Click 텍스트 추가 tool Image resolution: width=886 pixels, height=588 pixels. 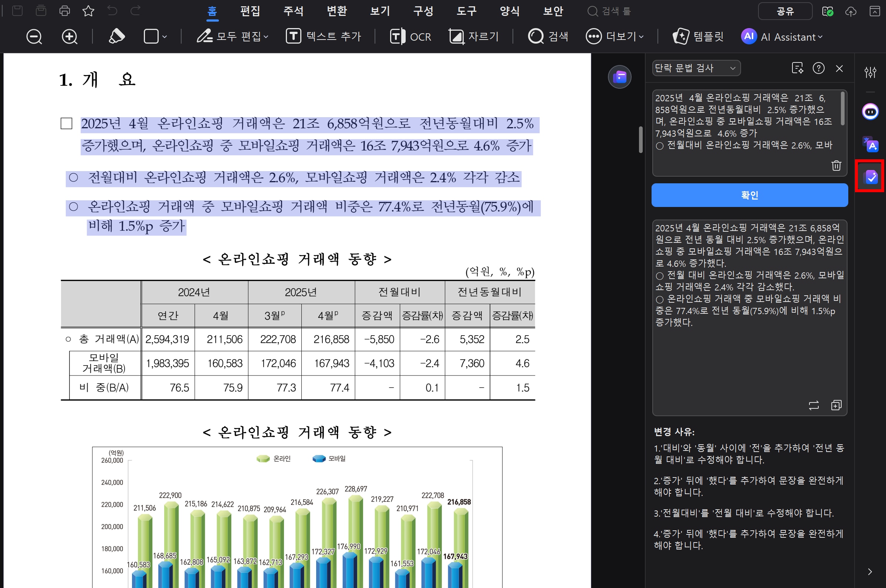tap(323, 36)
